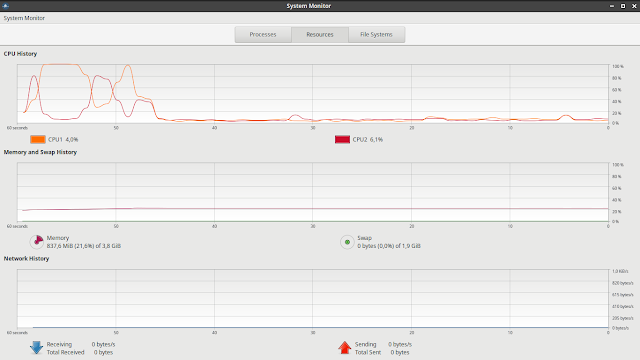Viewport: 640px width, 360px height.
Task: Maximize the System Monitor window
Action: (x=623, y=6)
